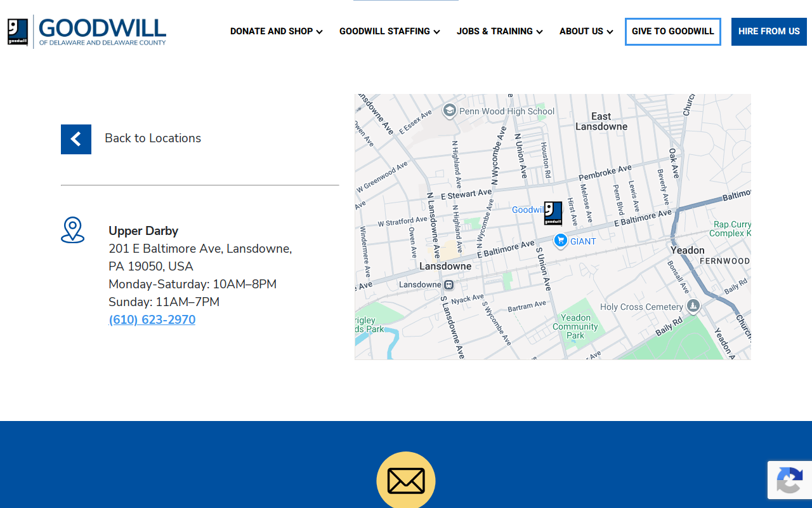Click the Upper Darby location heading
This screenshot has width=812, height=508.
click(143, 231)
